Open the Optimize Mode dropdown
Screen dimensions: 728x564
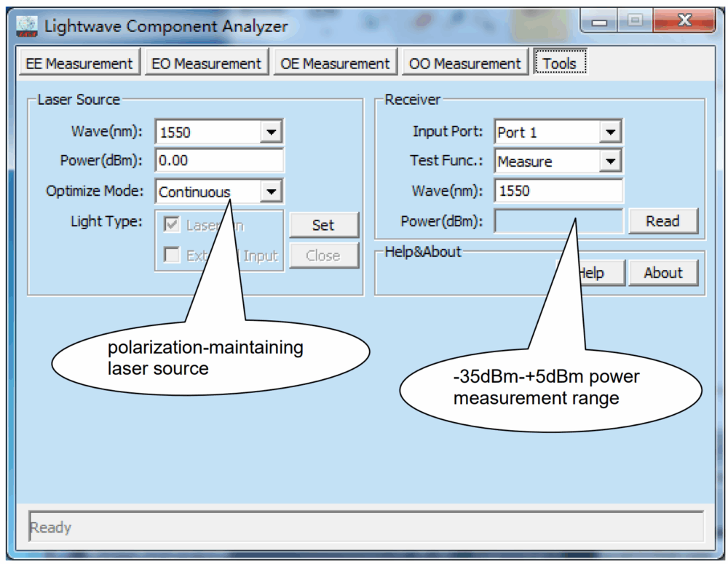coord(271,192)
